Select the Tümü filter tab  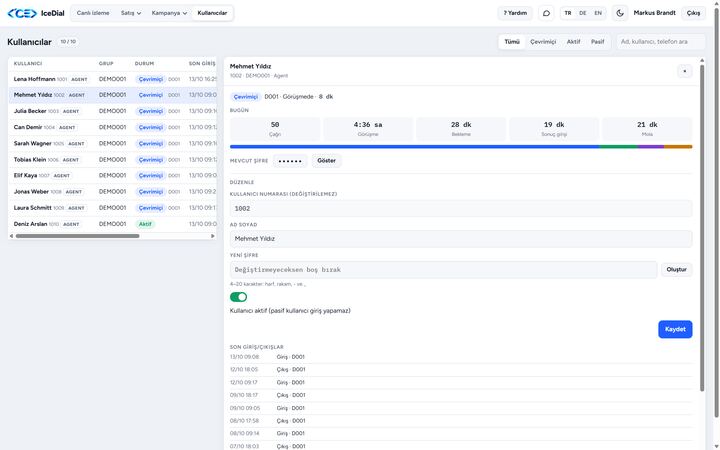(512, 42)
